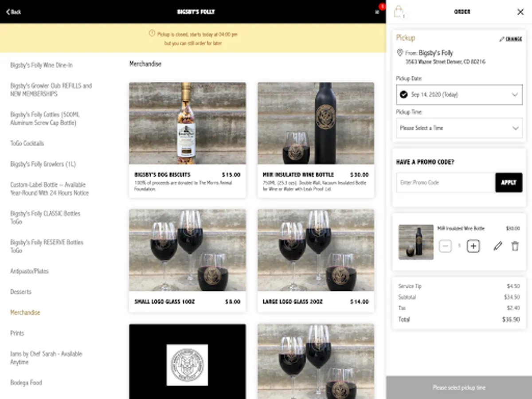Open the Pickup Date dropdown
Viewport: 532px width, 399px height.
click(459, 94)
